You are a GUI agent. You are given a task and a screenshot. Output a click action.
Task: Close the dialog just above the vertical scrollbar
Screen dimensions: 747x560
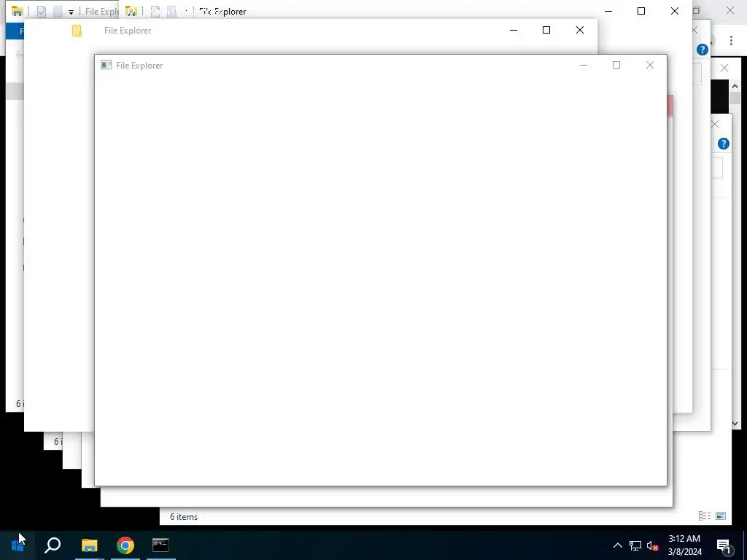[x=724, y=68]
